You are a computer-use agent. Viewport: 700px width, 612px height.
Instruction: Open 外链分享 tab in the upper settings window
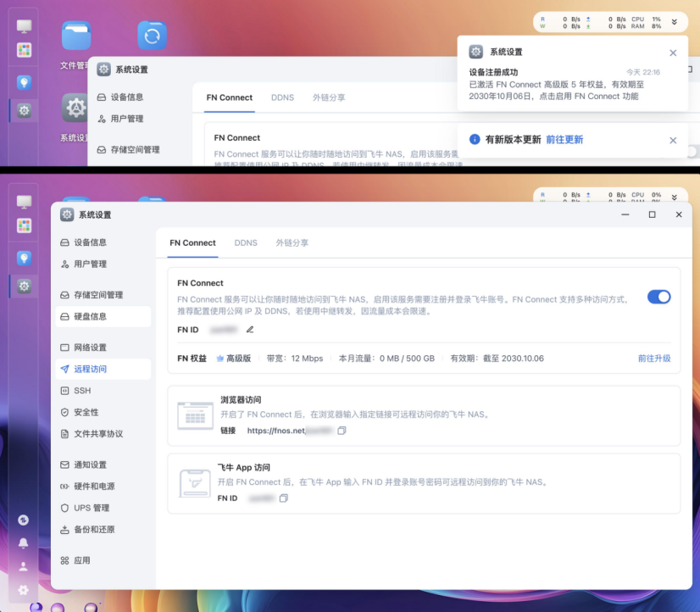coord(329,97)
